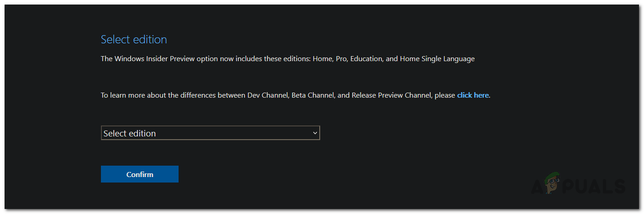Click the "Beta Channel" text
644x214 pixels.
tap(311, 95)
